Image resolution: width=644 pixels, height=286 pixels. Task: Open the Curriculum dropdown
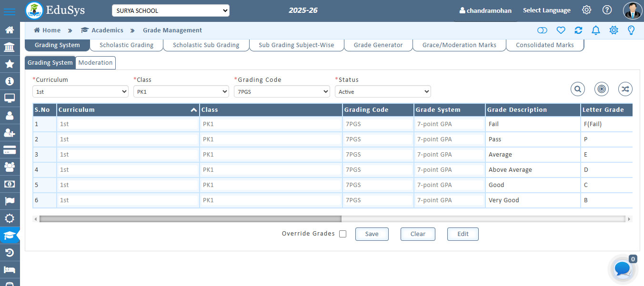coord(80,91)
